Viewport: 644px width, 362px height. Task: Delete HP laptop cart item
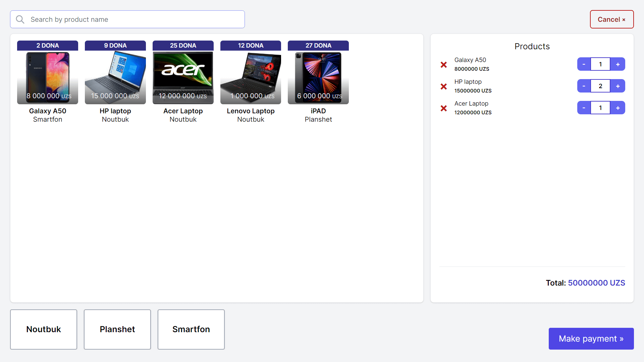pyautogui.click(x=443, y=86)
